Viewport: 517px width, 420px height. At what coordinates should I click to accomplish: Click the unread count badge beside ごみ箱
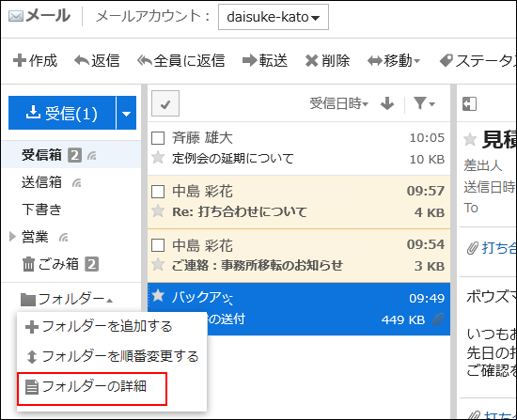click(92, 264)
